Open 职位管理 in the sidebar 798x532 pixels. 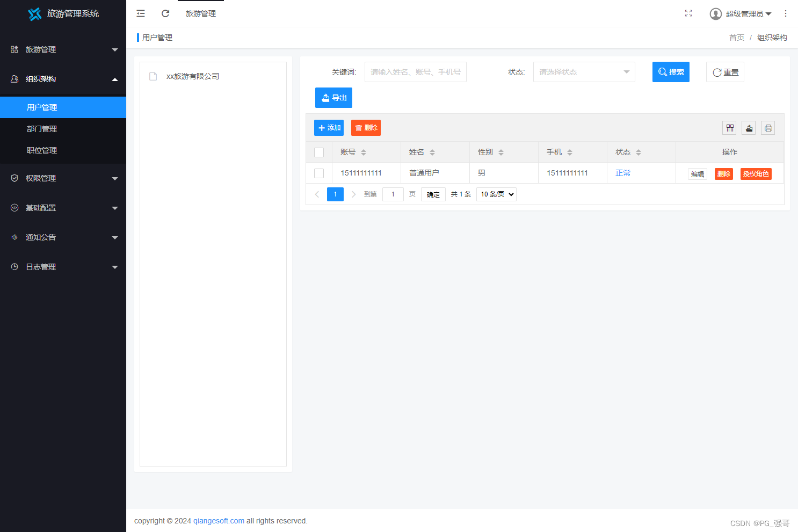(x=63, y=150)
